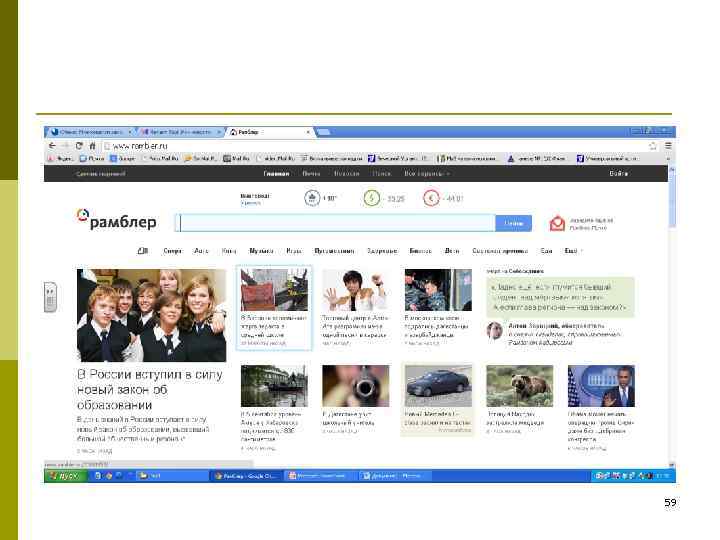
Task: Open the Mercedes car news thumbnail
Action: coord(438,386)
